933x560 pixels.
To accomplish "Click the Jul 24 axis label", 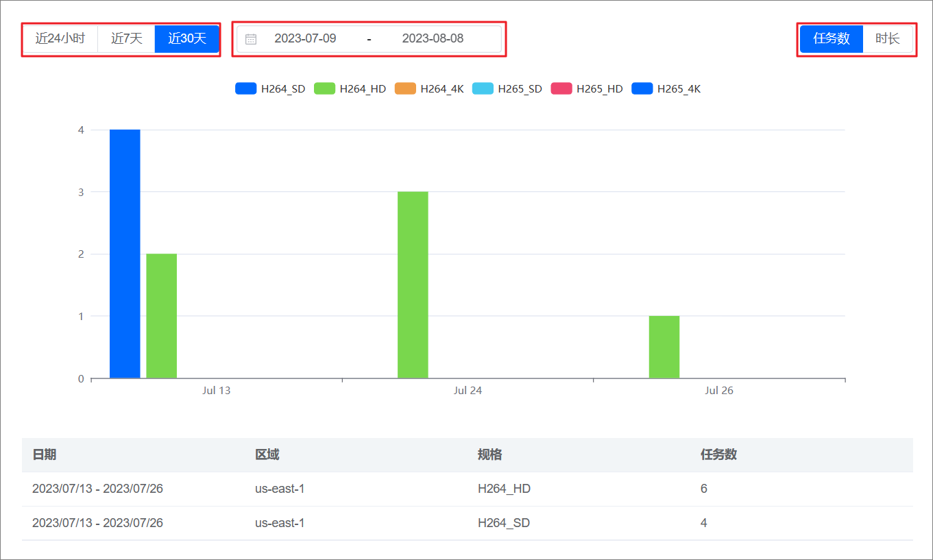I will (468, 390).
